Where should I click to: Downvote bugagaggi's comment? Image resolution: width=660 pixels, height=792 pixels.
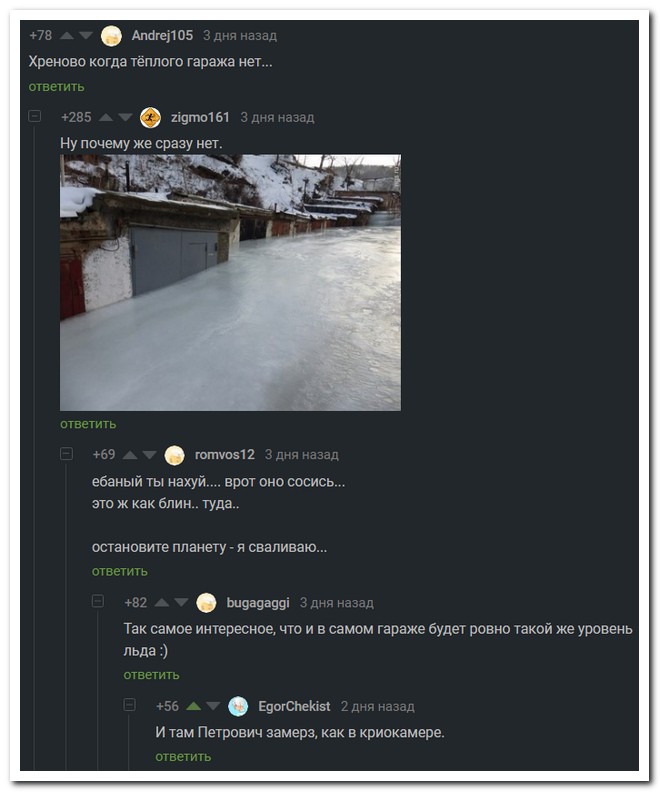181,603
